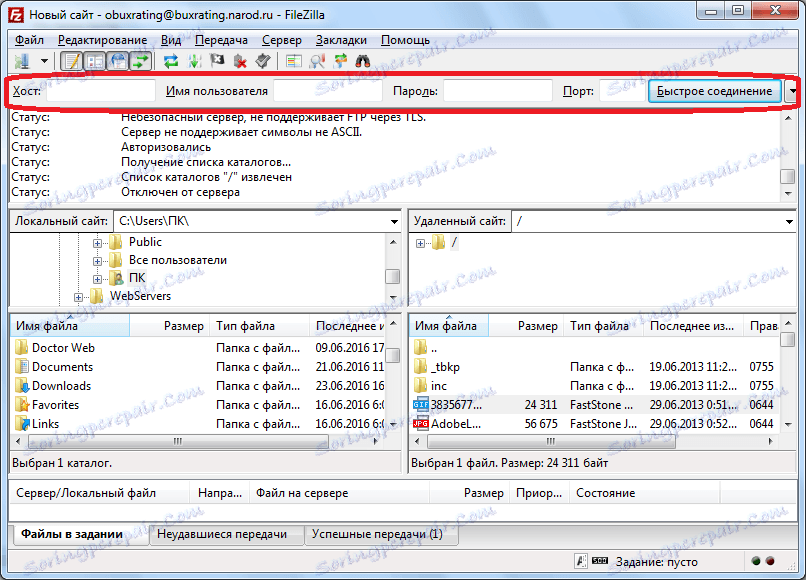Click message log vertical scrollbar thumb

pyautogui.click(x=787, y=176)
